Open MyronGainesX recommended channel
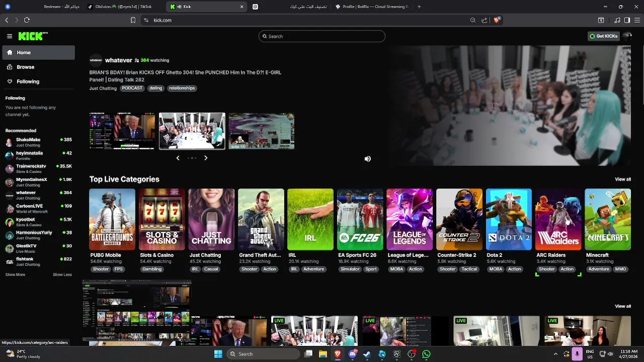The width and height of the screenshot is (644, 362). point(38,182)
